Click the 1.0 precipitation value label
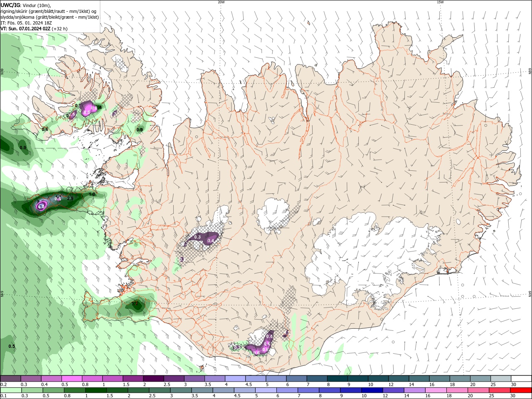This screenshot has width=532, height=399. pos(92,194)
